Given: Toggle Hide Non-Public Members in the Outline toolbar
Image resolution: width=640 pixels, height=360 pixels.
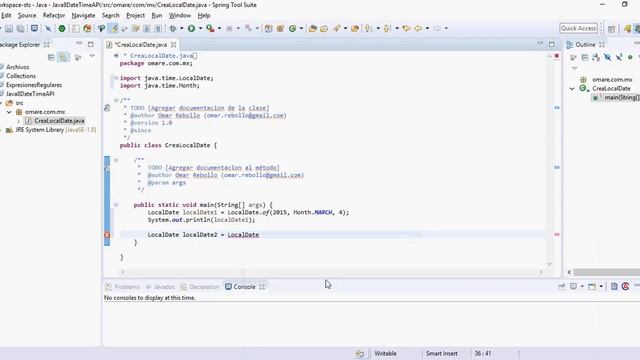Looking at the screenshot, I should [630, 58].
